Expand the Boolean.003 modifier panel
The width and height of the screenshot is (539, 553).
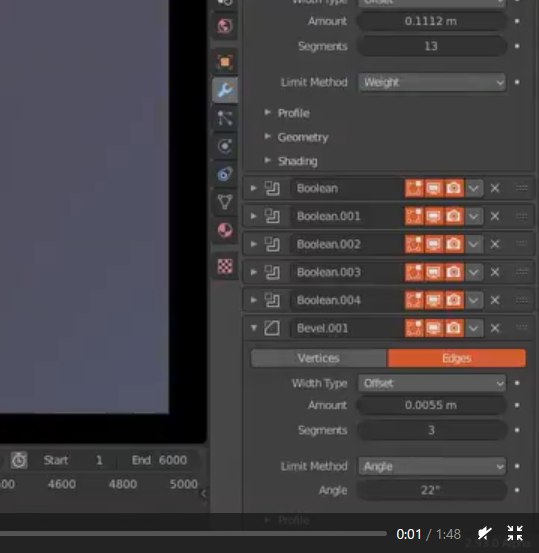253,272
